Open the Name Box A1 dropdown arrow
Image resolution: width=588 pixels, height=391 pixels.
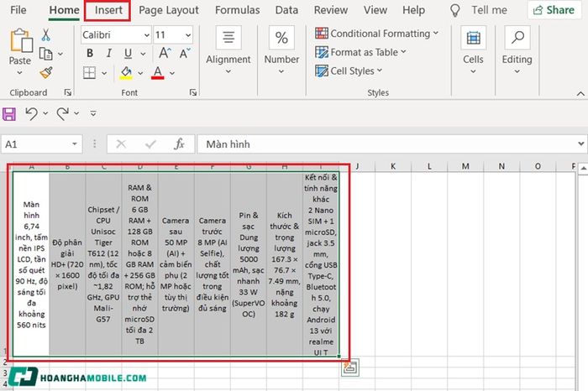pos(75,143)
